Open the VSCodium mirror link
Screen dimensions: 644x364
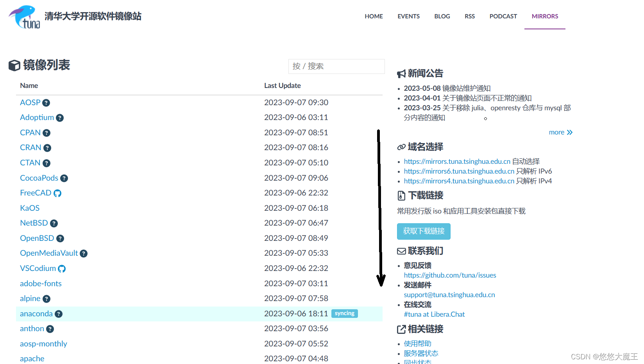click(x=38, y=268)
